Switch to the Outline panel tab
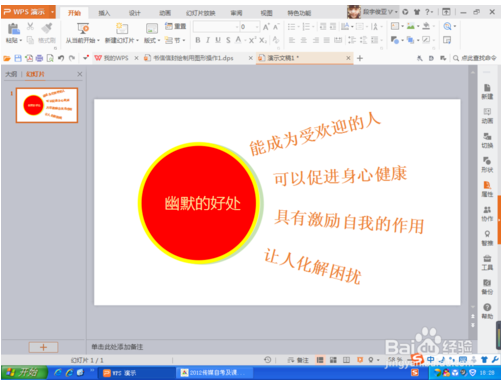 [11, 74]
